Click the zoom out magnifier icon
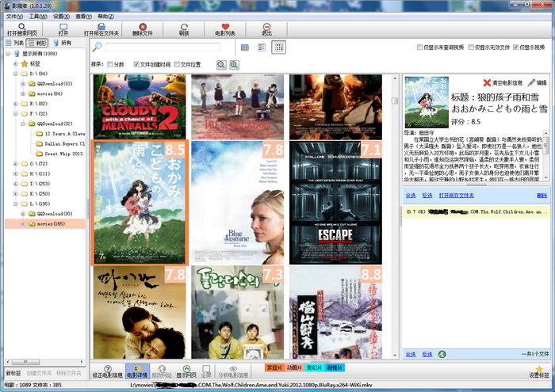This screenshot has height=392, width=555. pyautogui.click(x=221, y=64)
